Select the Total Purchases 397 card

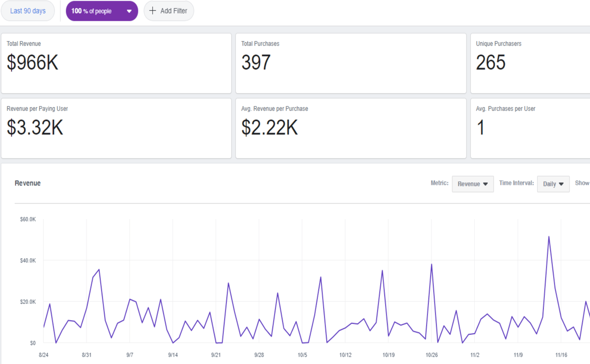tap(351, 63)
